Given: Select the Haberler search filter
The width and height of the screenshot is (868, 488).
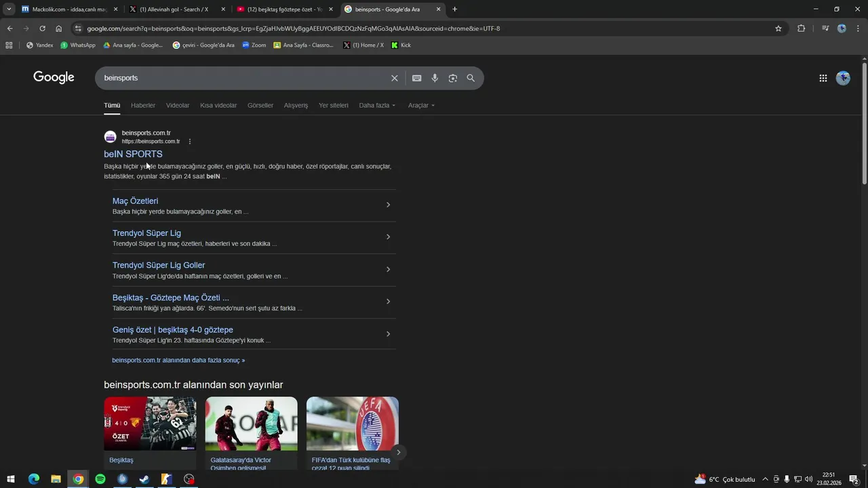Looking at the screenshot, I should click(143, 105).
